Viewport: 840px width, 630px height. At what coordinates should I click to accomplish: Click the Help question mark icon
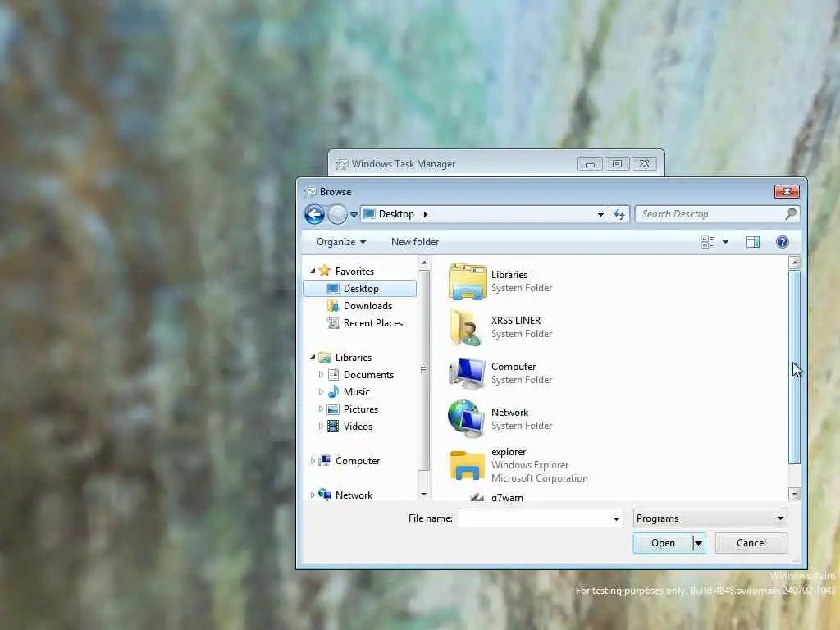[782, 242]
